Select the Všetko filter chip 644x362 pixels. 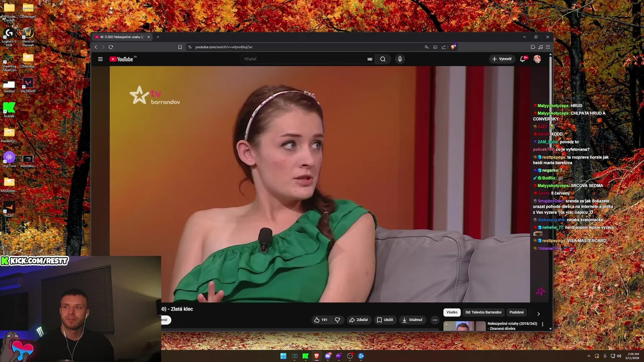coord(452,312)
